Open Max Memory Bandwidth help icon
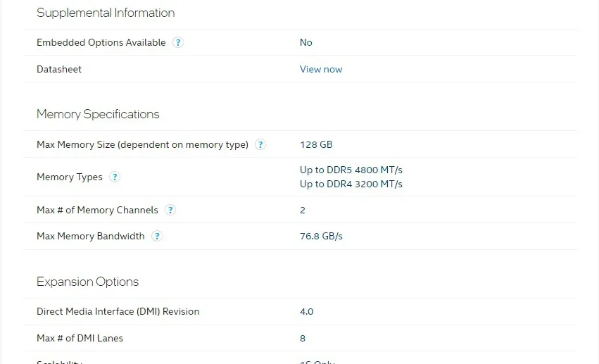Screen dimensions: 599x364 click(x=157, y=236)
